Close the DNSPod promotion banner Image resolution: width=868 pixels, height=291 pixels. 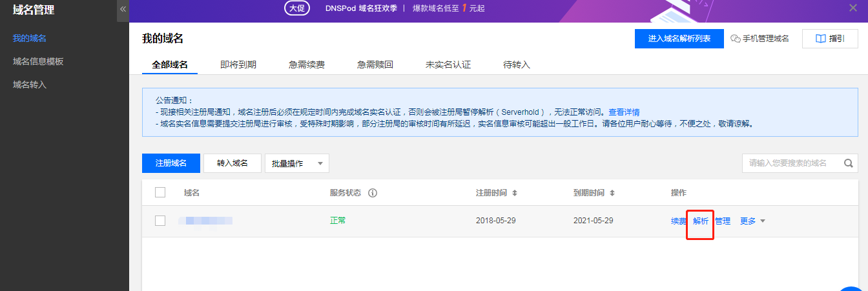point(852,8)
